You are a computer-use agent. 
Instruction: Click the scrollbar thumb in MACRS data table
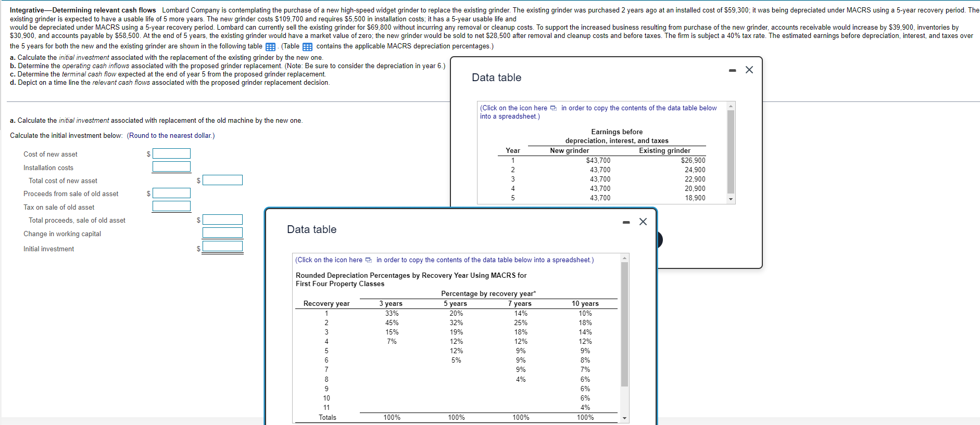click(x=625, y=324)
